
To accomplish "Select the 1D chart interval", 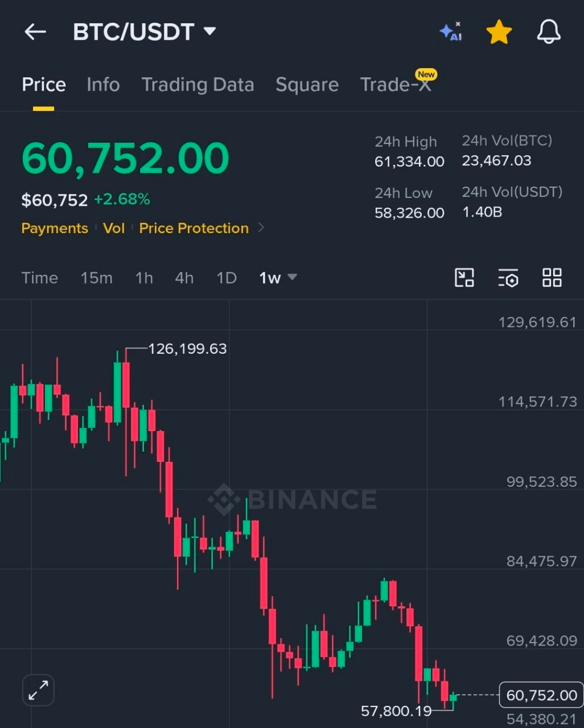I will click(227, 278).
